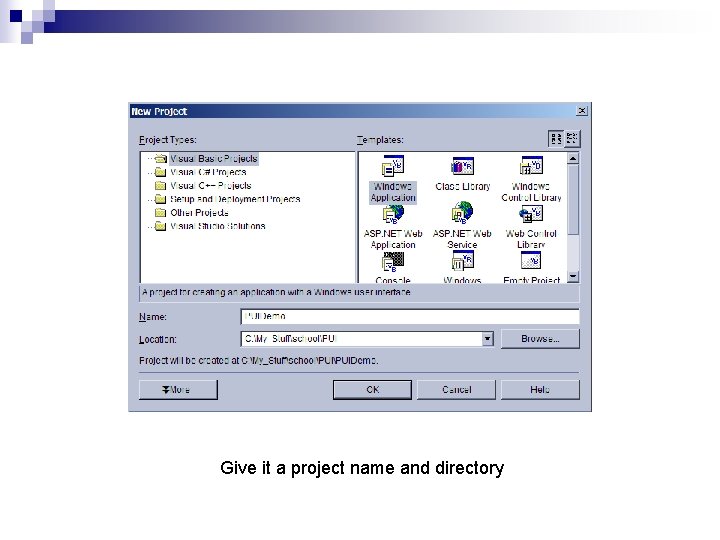
Task: Switch templates to small icons view
Action: 572,139
